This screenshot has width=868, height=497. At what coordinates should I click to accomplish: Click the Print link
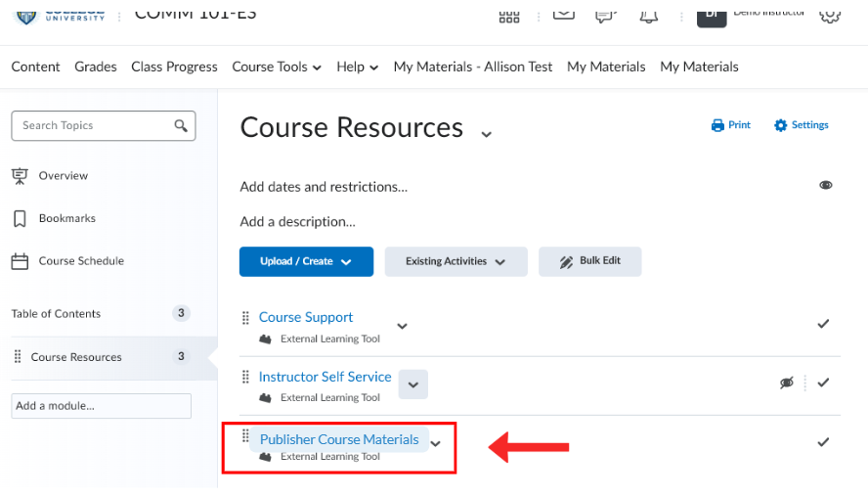coord(731,125)
